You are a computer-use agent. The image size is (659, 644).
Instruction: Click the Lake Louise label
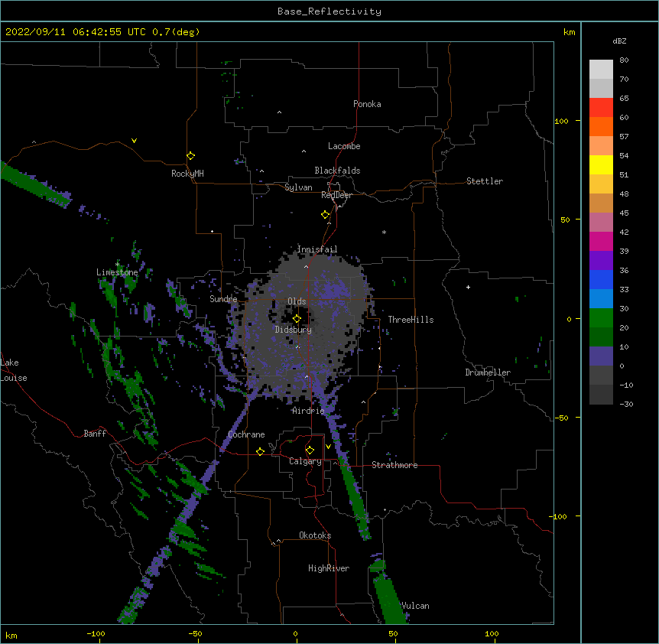point(14,370)
